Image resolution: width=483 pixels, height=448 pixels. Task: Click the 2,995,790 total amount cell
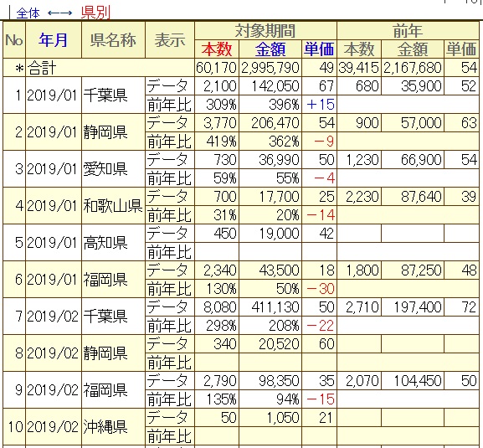tap(270, 68)
